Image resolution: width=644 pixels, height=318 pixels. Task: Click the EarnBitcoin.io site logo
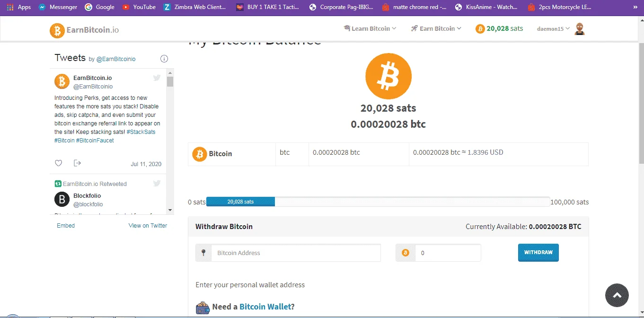tap(84, 30)
